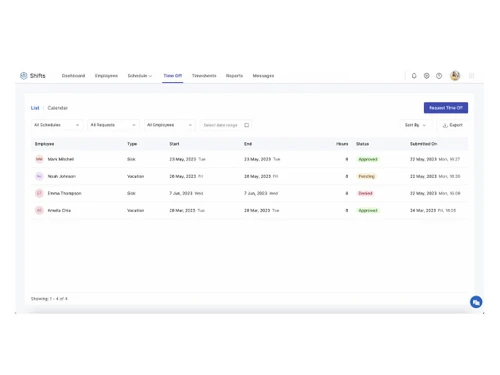
Task: Go to the Dashboard tab
Action: [x=73, y=76]
